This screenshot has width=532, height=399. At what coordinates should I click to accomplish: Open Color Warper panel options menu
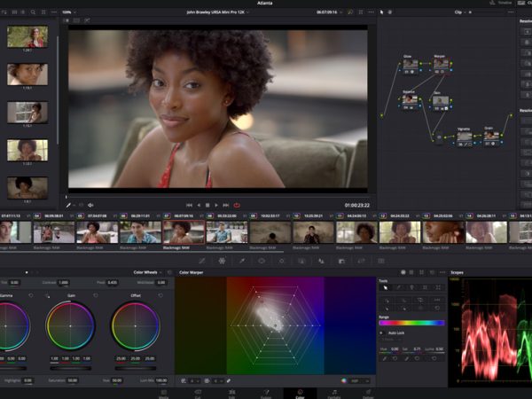pyautogui.click(x=442, y=272)
